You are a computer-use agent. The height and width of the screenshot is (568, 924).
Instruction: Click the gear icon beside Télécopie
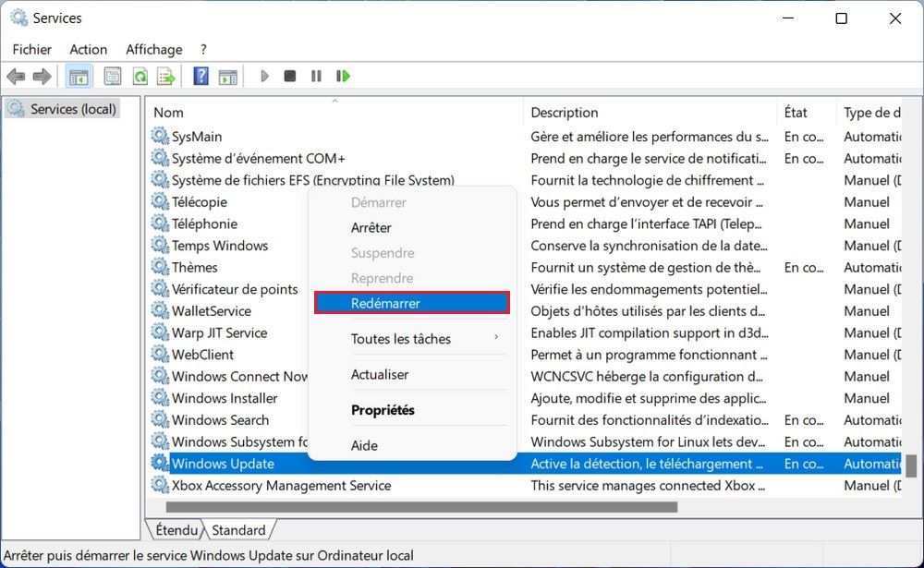pyautogui.click(x=160, y=201)
